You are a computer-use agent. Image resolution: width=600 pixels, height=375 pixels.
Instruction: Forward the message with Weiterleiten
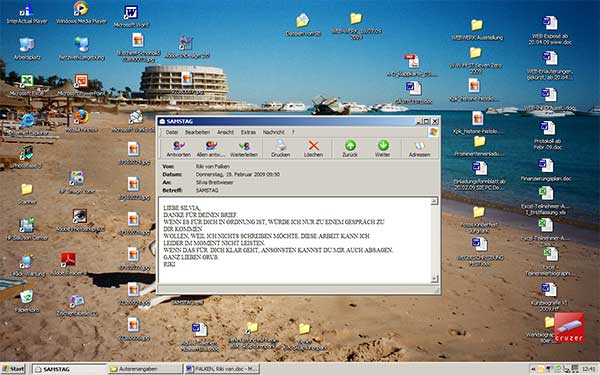244,148
